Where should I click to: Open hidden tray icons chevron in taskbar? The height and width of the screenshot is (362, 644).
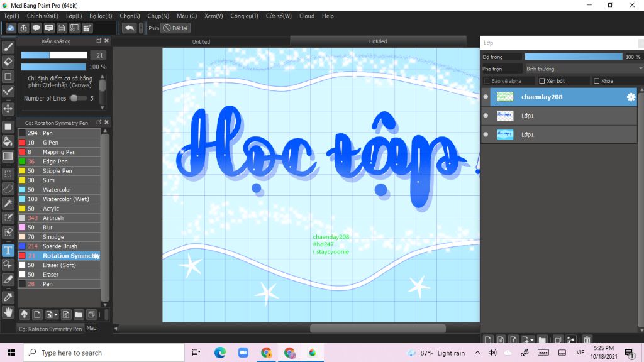[x=477, y=353]
